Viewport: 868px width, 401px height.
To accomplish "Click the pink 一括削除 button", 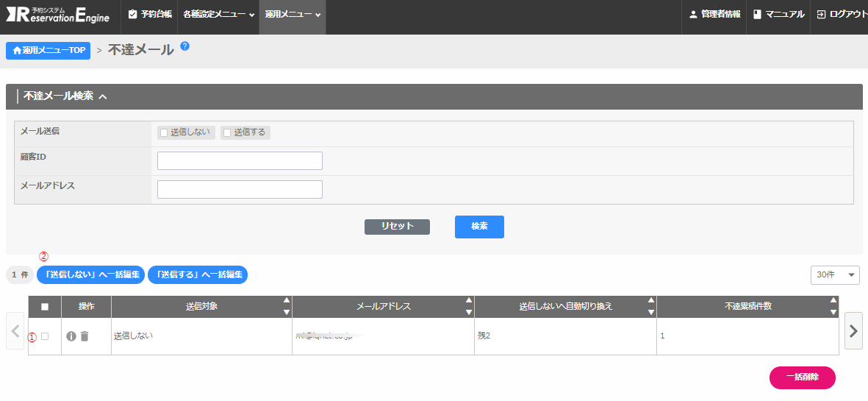I will [x=802, y=377].
